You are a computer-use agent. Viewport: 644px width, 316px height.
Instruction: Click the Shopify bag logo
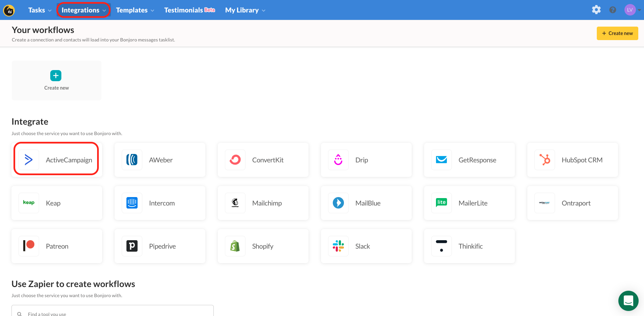[235, 246]
